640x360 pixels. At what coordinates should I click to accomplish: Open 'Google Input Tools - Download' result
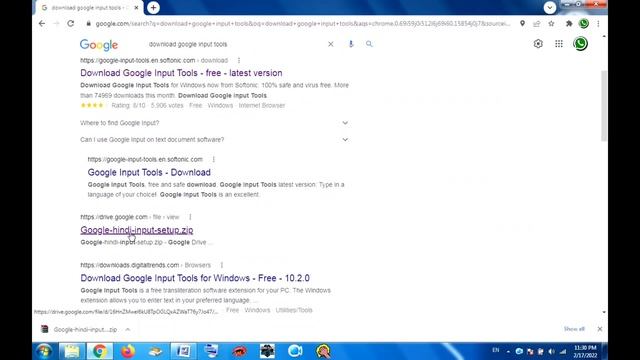(149, 172)
